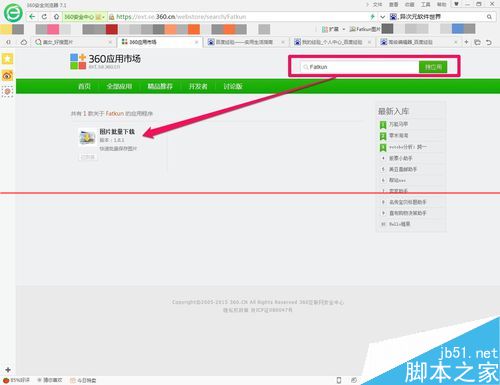Open the 照片批量下载 app title link
The image size is (500, 385).
(117, 132)
